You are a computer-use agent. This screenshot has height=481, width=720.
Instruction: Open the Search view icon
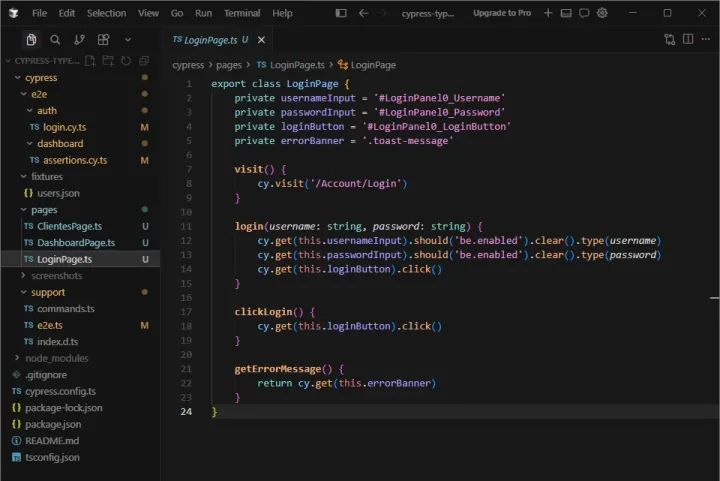(55, 40)
